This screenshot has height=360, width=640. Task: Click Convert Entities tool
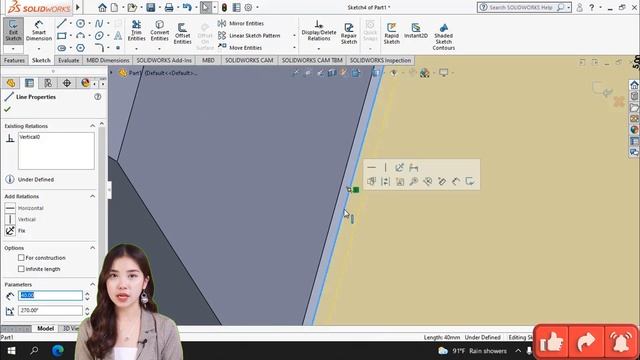coord(159,31)
